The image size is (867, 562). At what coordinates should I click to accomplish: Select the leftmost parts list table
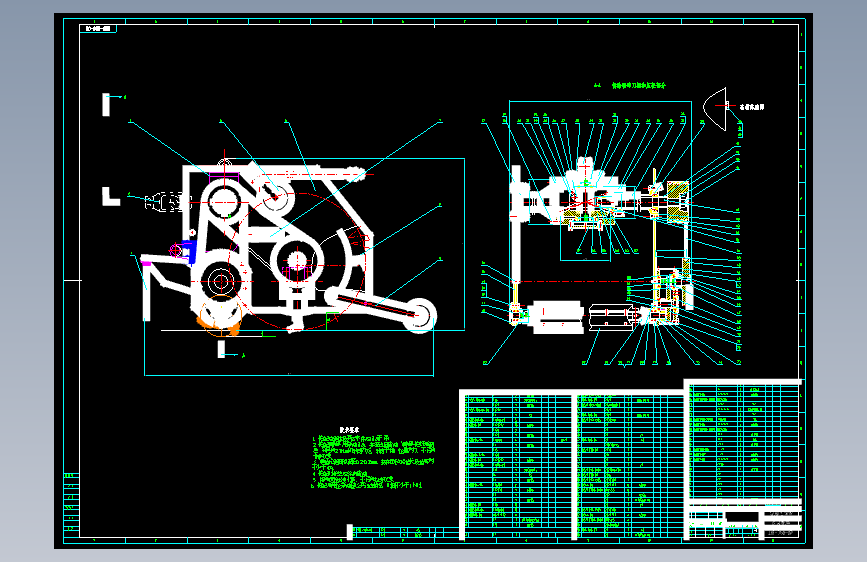pos(518,465)
